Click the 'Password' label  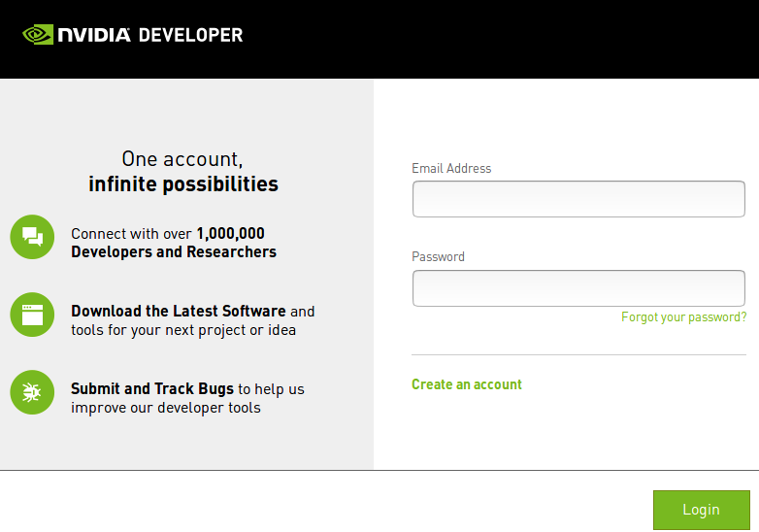438,256
